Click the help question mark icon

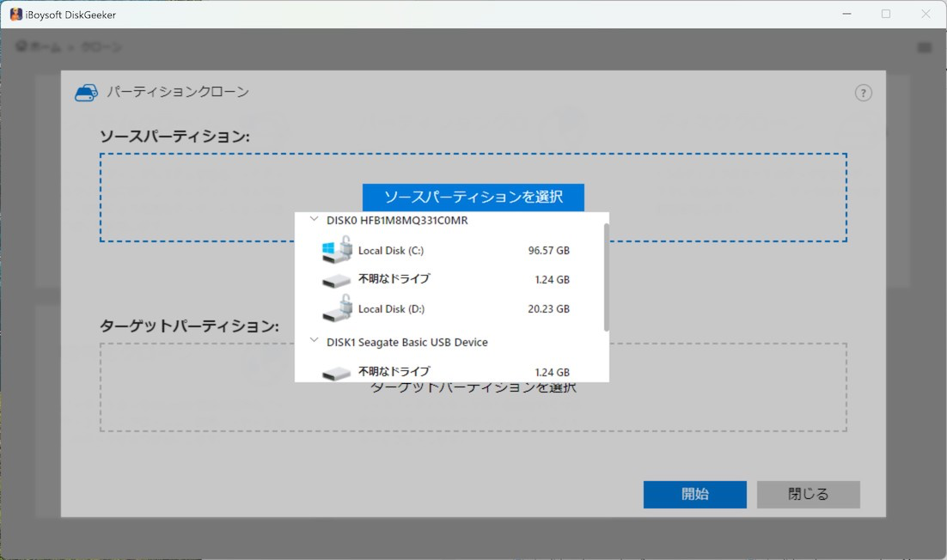click(863, 93)
